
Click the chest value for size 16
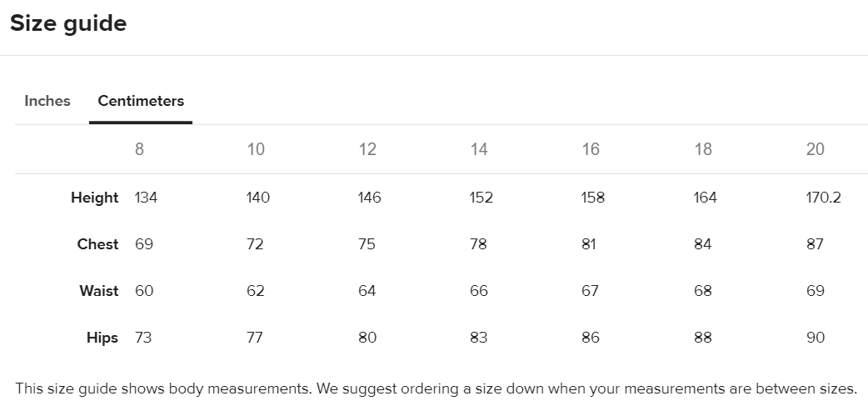pyautogui.click(x=591, y=244)
